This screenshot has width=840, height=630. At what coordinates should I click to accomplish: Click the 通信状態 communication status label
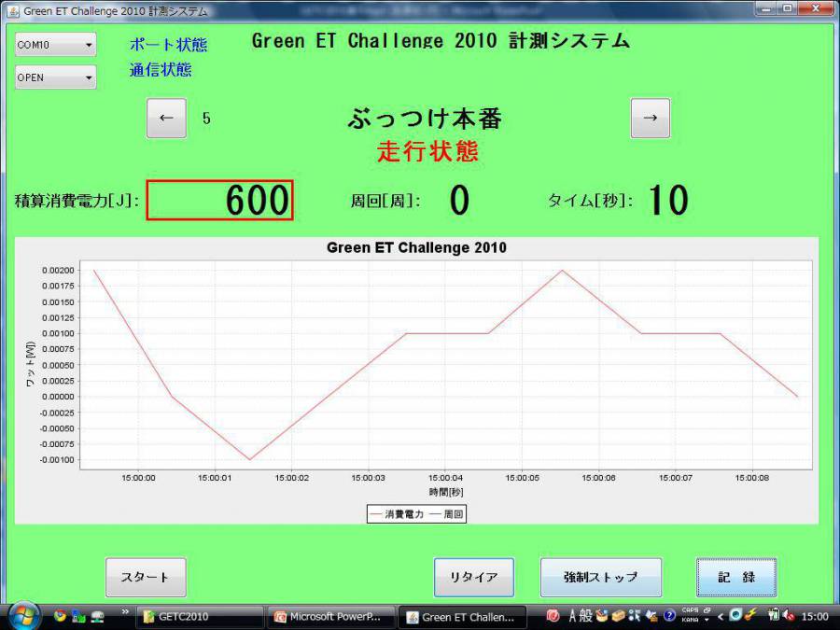point(161,70)
